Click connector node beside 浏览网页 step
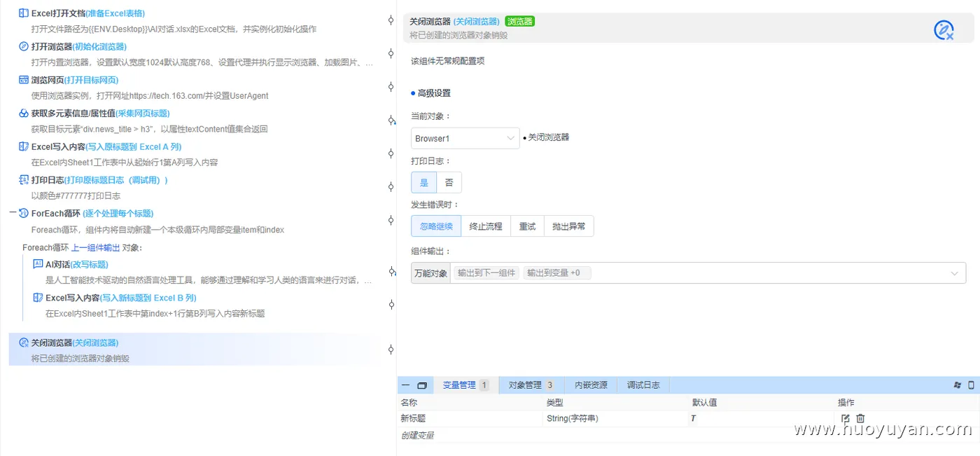The width and height of the screenshot is (980, 456). point(391,87)
